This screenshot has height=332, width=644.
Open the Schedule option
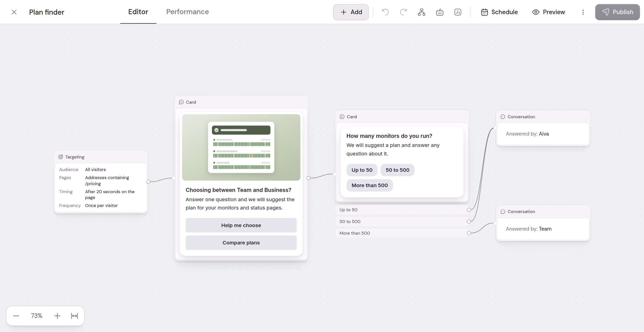[x=499, y=12]
